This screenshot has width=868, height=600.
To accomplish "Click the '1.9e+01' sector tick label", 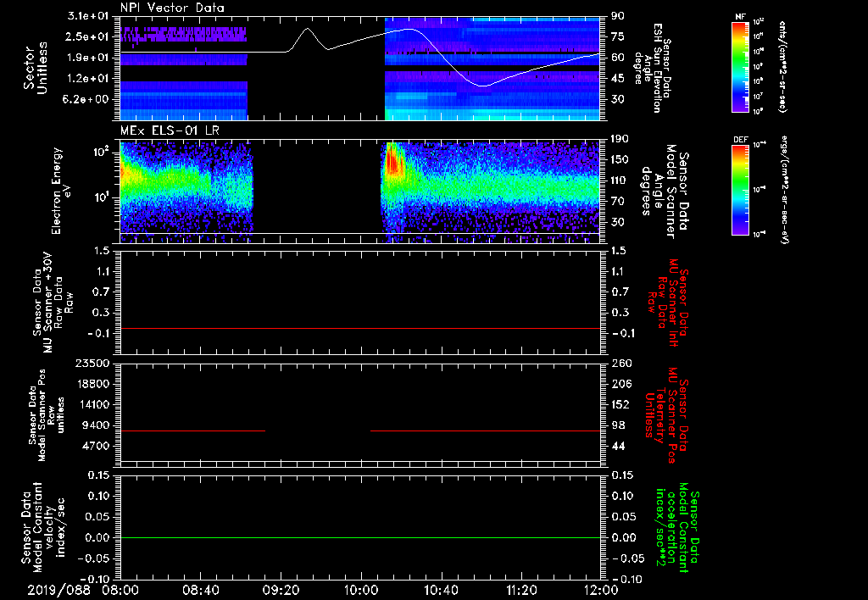I will point(88,58).
